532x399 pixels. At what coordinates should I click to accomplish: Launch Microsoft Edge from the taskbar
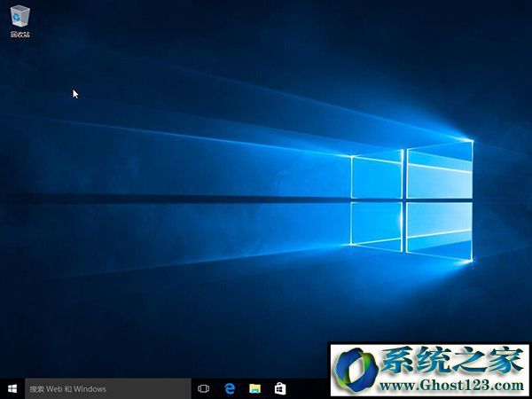[230, 388]
